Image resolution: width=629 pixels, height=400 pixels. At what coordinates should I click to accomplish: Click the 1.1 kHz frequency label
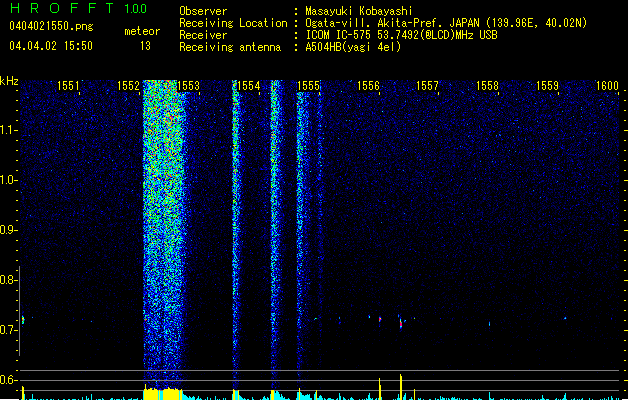click(8, 130)
